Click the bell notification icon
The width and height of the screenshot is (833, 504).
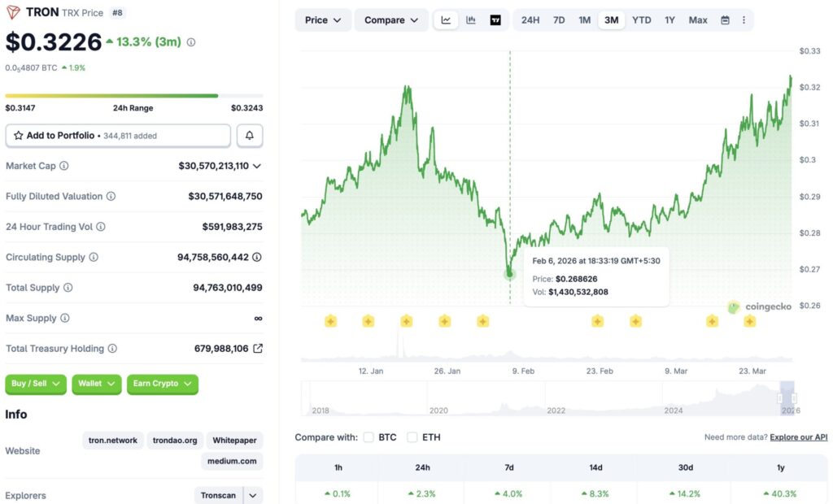(x=249, y=135)
